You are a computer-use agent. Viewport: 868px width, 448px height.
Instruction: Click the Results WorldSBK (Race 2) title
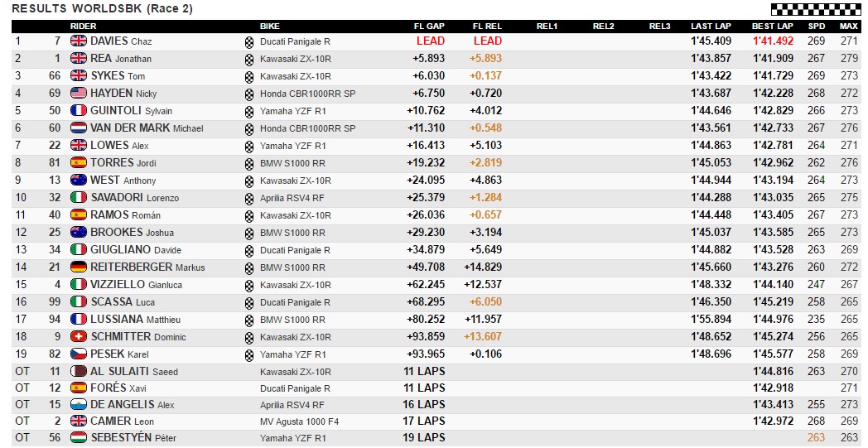pyautogui.click(x=91, y=8)
